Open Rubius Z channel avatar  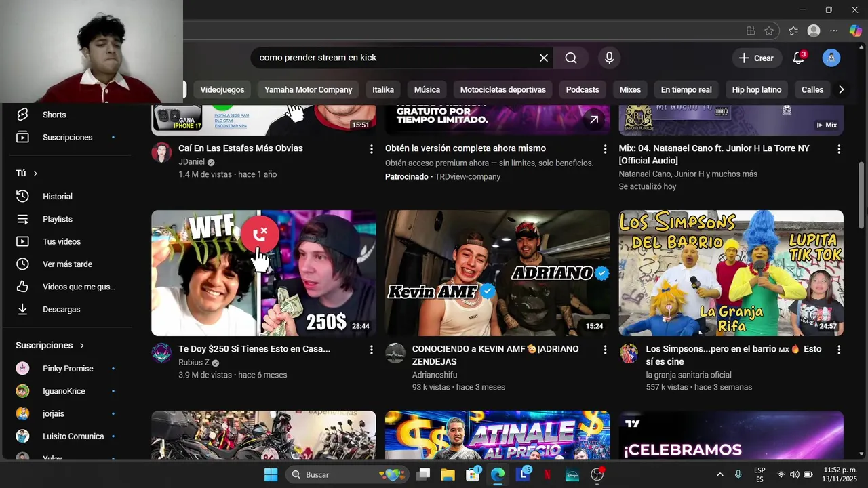(161, 353)
